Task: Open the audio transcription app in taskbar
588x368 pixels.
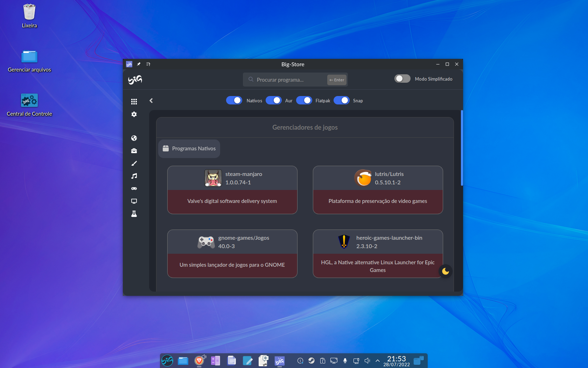Action: [264, 360]
